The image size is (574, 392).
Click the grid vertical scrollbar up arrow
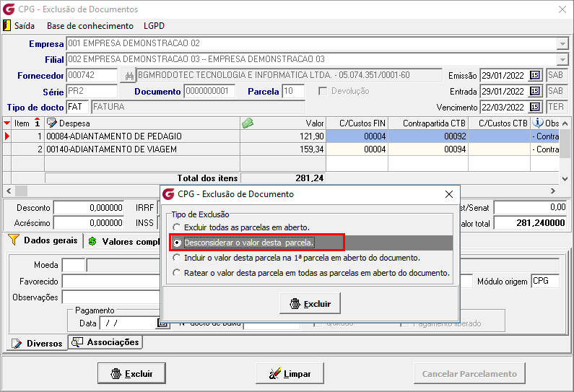[x=565, y=123]
